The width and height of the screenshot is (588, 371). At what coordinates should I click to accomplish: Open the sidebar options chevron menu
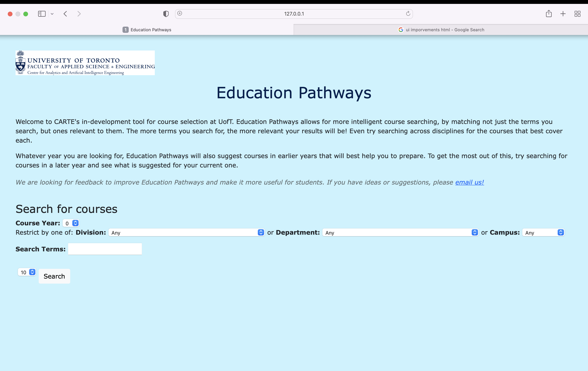[52, 14]
